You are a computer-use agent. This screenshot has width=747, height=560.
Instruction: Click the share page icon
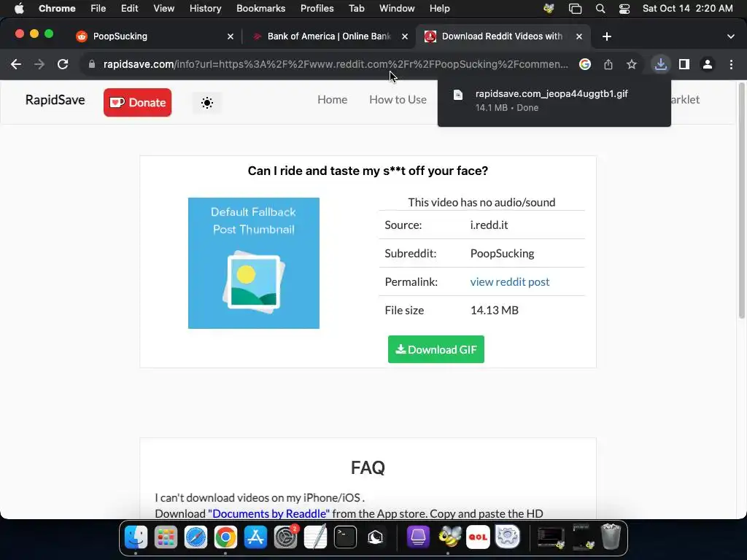tap(608, 64)
